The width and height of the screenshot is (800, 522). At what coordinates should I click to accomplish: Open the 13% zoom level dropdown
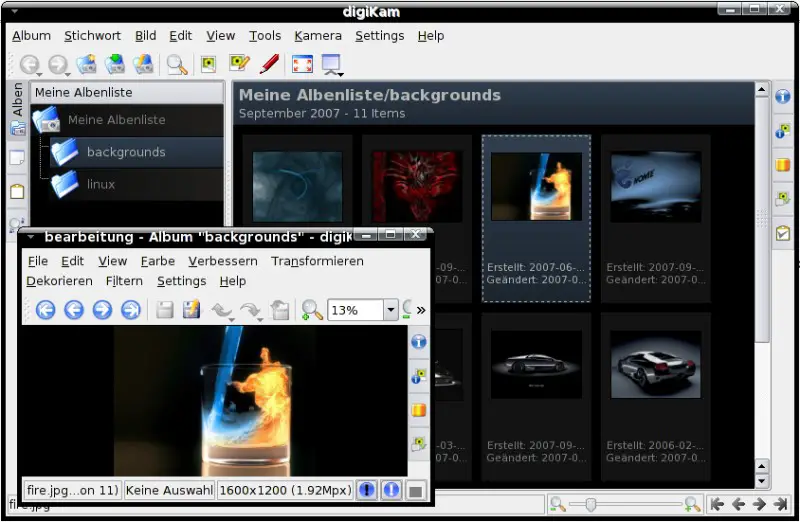(391, 310)
